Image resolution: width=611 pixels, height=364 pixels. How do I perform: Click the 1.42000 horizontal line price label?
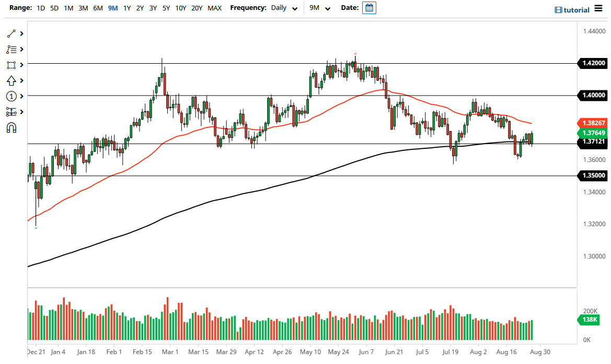(593, 63)
